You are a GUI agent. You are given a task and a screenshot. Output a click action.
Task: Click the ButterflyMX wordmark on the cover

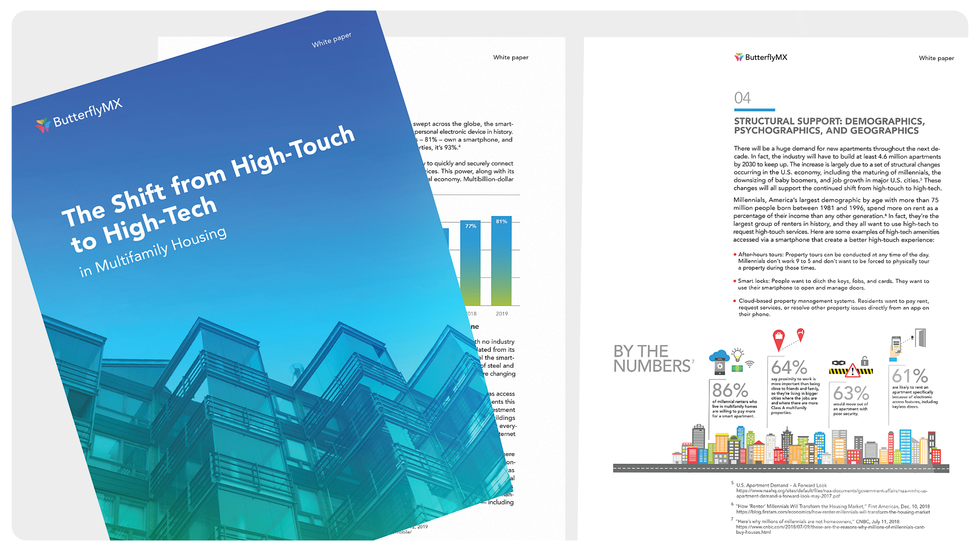[88, 112]
